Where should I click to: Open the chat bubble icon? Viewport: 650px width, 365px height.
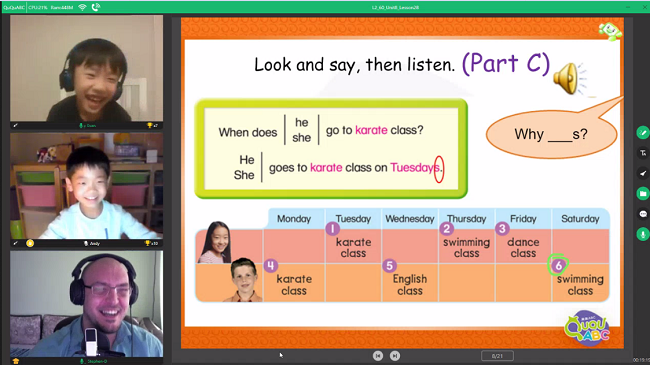(643, 214)
